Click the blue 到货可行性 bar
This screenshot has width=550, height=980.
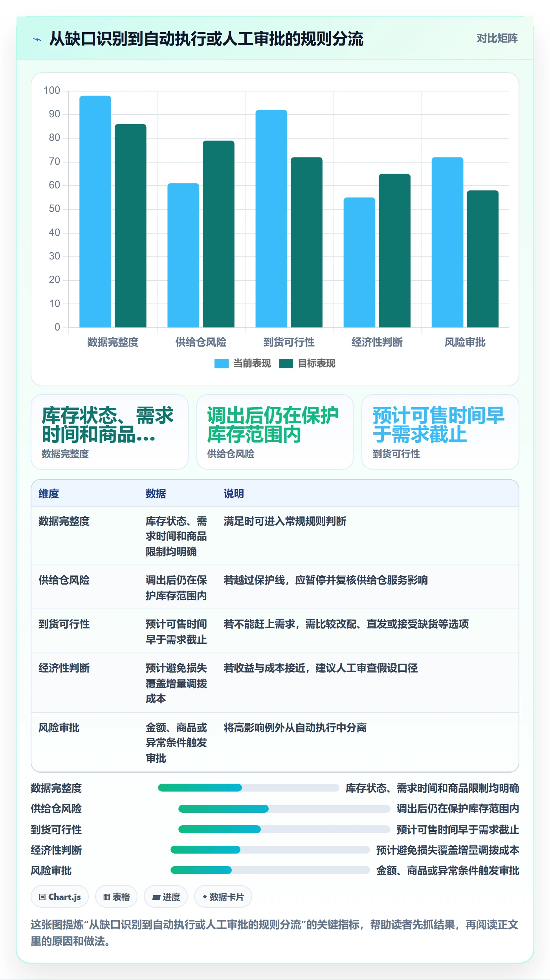tap(271, 219)
